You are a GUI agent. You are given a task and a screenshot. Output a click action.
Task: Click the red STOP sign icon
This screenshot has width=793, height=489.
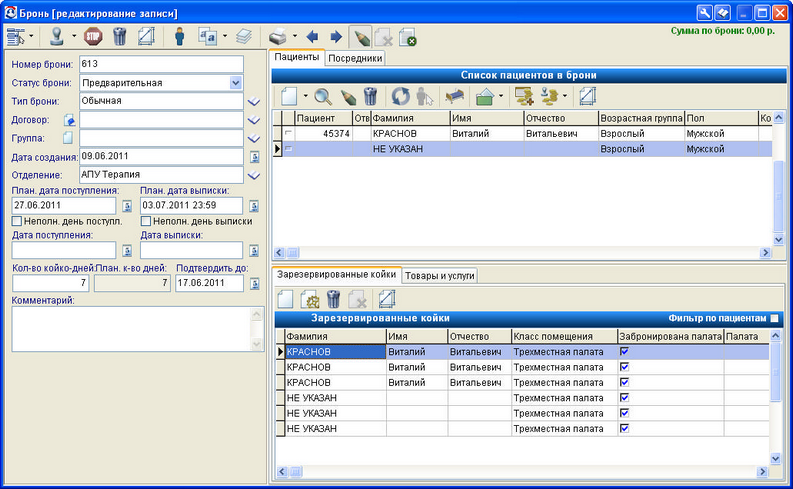coord(93,36)
